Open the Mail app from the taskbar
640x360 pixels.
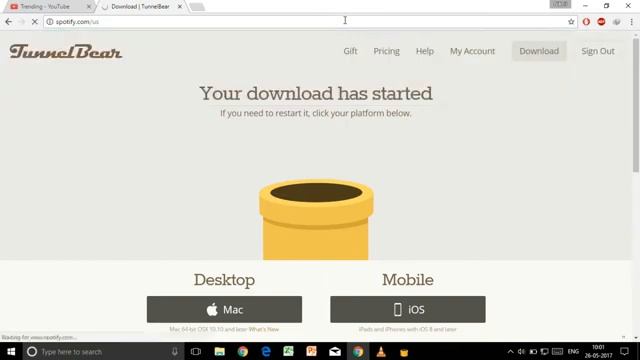point(335,351)
